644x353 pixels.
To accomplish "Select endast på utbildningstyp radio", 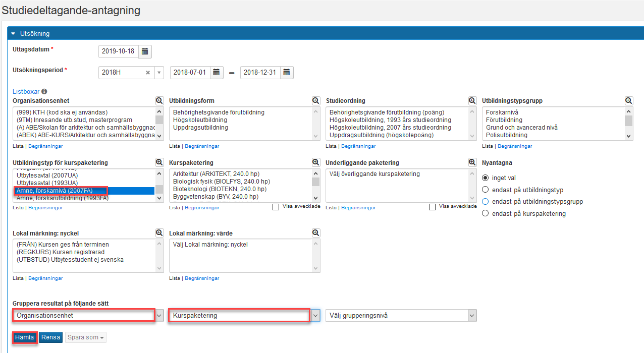I will 486,190.
